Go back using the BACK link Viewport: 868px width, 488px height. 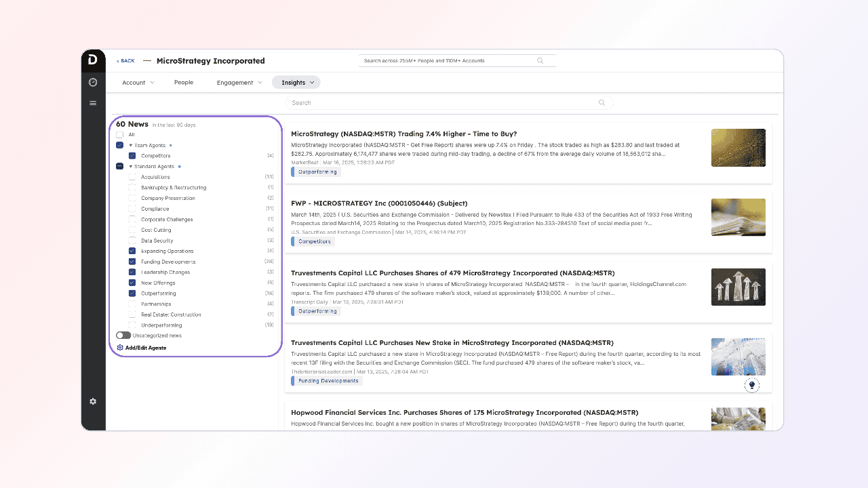pos(125,61)
